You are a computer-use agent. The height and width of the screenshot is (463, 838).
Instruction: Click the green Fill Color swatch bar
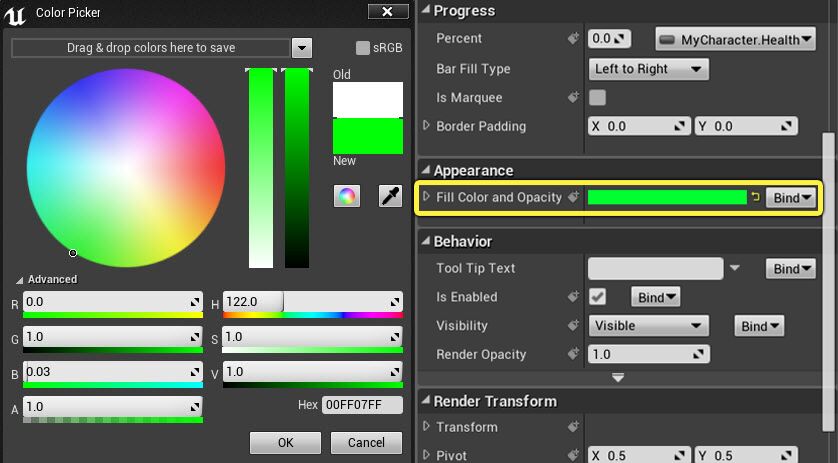coord(667,197)
